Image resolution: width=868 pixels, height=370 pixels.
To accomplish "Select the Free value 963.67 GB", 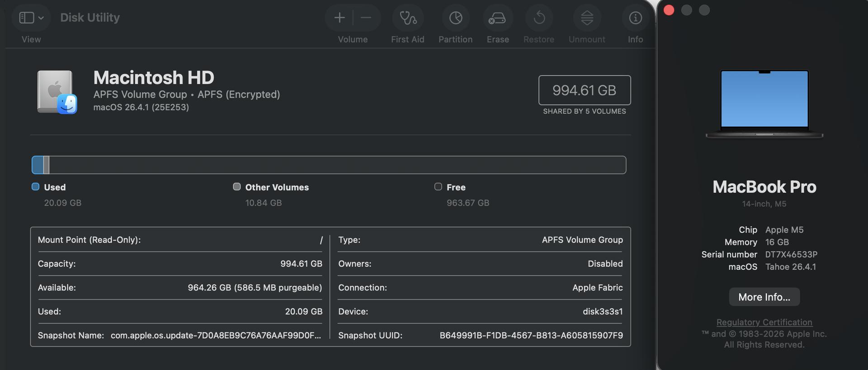I will click(x=468, y=203).
